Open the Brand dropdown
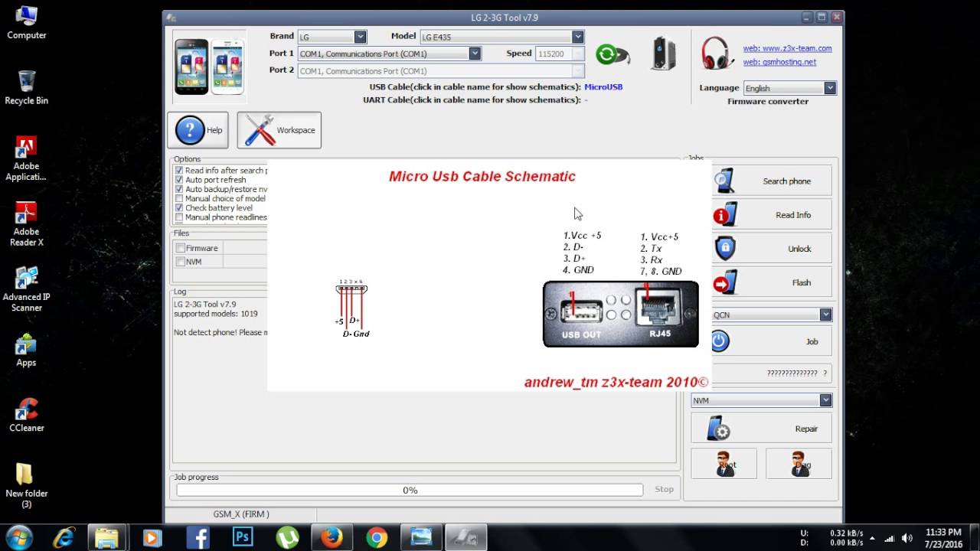Viewport: 980px width, 551px height. [360, 37]
